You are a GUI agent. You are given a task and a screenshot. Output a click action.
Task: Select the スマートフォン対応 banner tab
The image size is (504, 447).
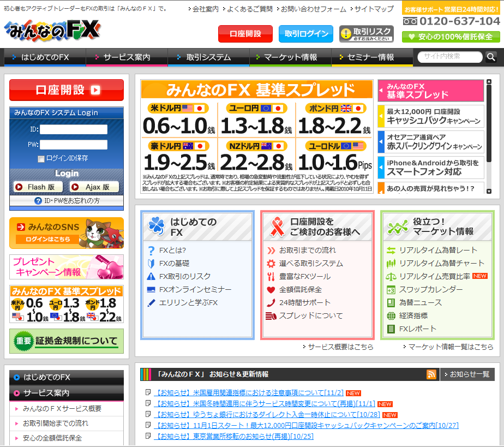tap(431, 168)
